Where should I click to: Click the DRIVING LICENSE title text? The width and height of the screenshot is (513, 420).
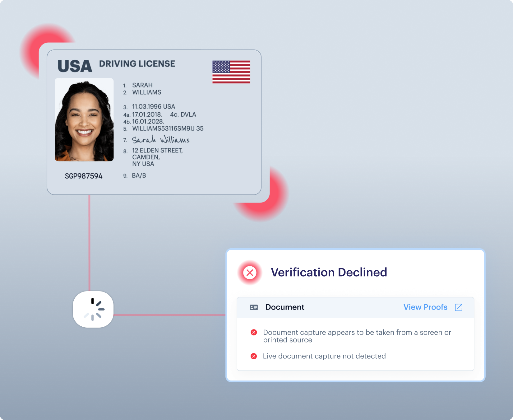137,64
